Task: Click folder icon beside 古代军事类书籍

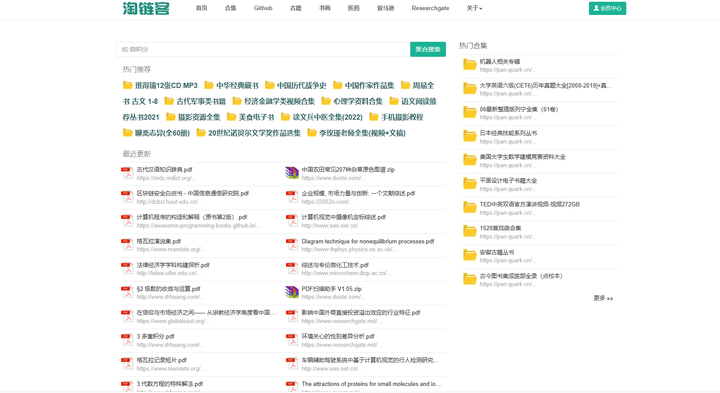Action: (169, 101)
